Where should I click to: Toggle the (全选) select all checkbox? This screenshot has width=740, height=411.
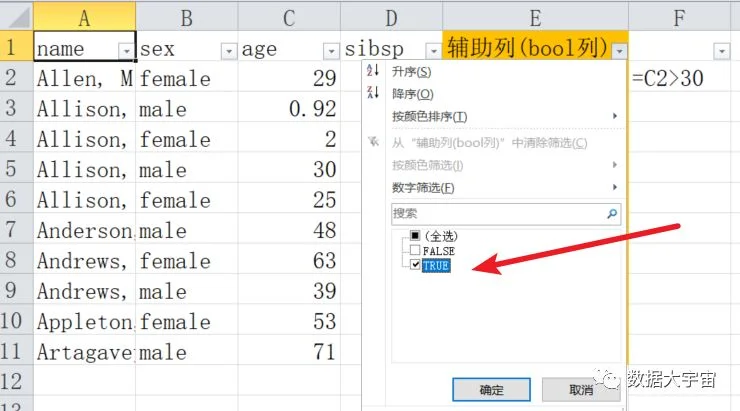coord(415,235)
